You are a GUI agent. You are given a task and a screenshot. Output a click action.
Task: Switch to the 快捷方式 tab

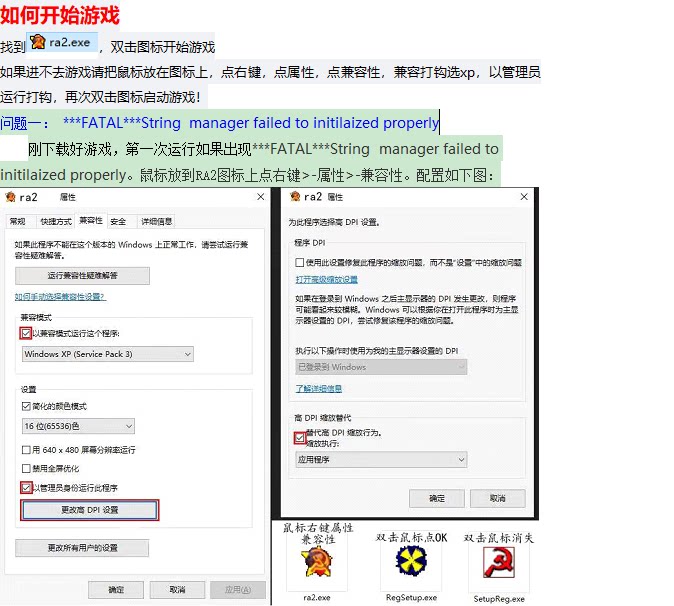56,221
